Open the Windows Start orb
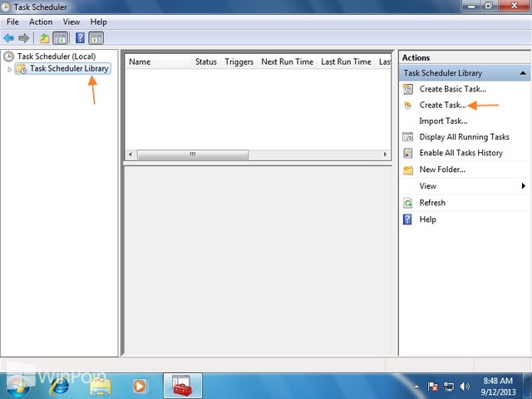Viewport: 532px width, 399px height. tap(17, 386)
